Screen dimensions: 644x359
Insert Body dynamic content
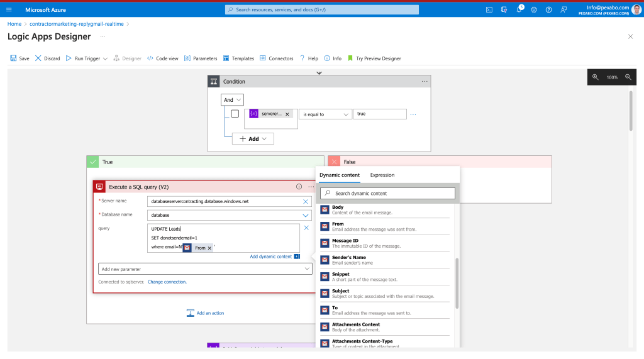(385, 210)
